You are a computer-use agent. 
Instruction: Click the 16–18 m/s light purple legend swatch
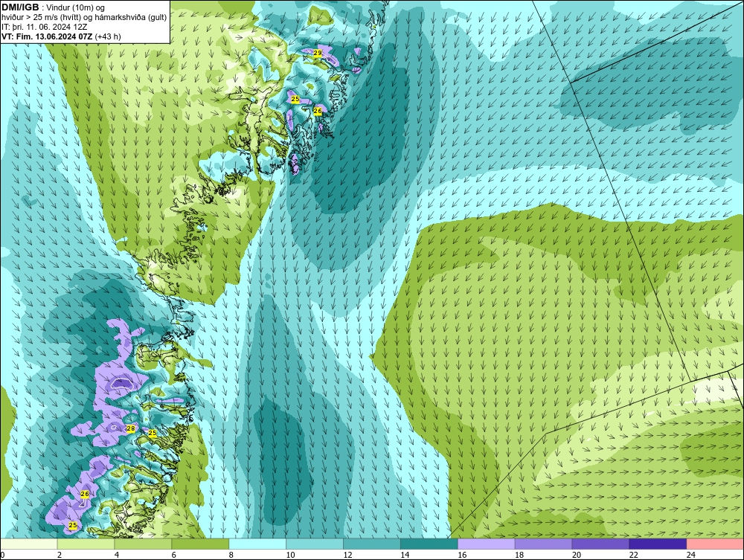tap(487, 544)
